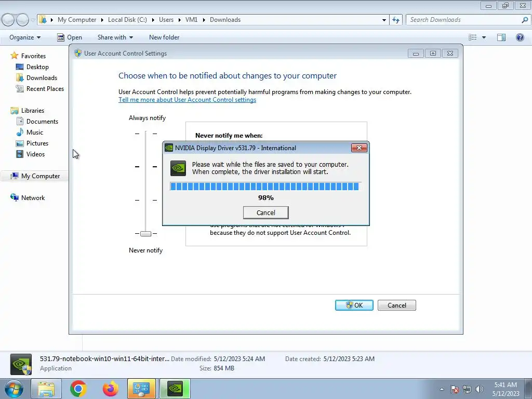532x399 pixels.
Task: Open Windows Explorer from the taskbar
Action: click(x=46, y=389)
